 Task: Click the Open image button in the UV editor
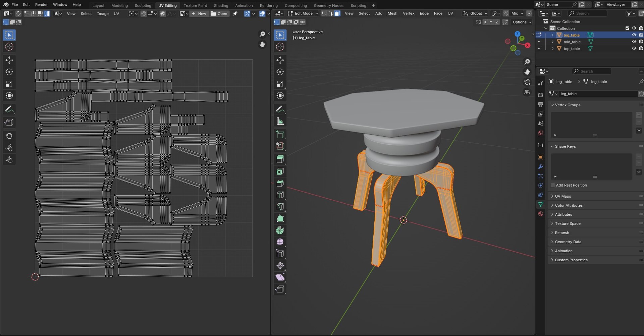(x=219, y=14)
